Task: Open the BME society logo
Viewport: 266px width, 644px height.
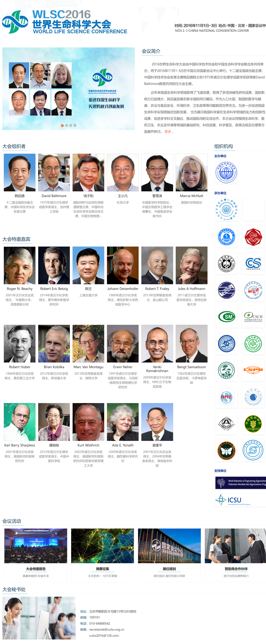Action: [x=226, y=397]
